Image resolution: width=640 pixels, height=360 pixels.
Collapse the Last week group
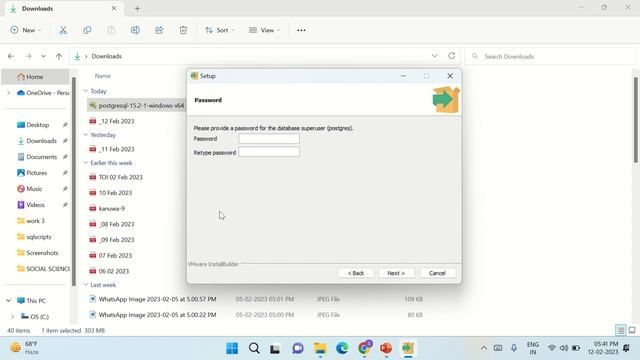pyautogui.click(x=86, y=285)
